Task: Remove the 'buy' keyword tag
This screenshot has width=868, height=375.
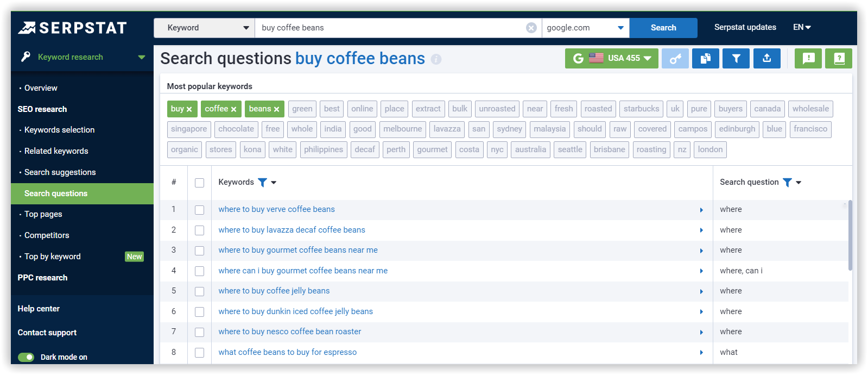Action: (x=189, y=109)
